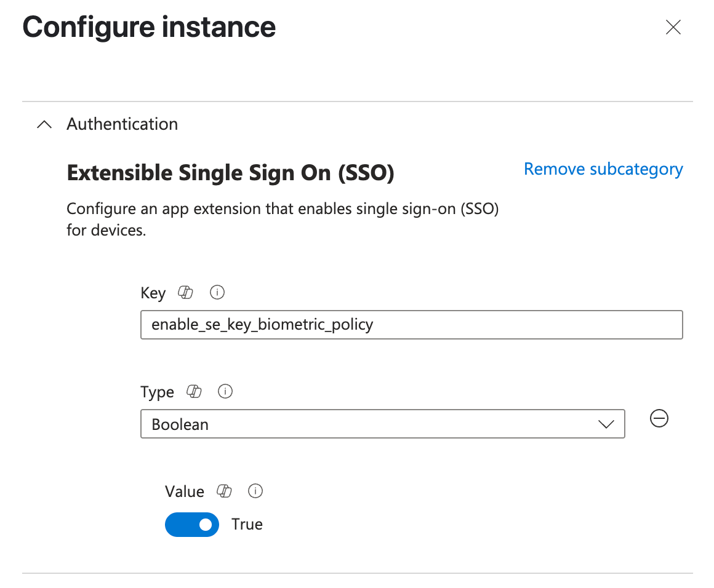Switch the True toggle to False
Image resolution: width=714 pixels, height=588 pixels.
[192, 524]
